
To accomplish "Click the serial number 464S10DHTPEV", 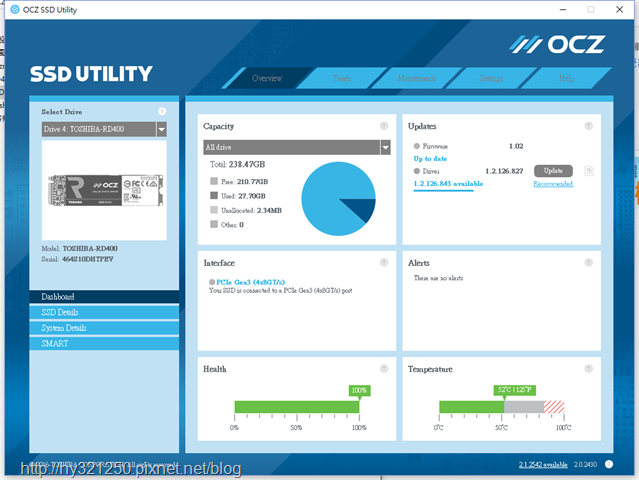I will click(x=88, y=259).
